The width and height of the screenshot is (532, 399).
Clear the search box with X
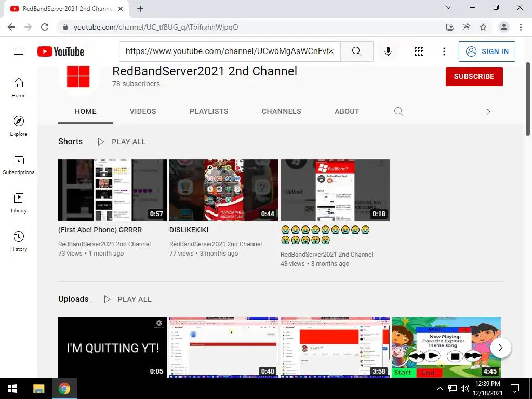click(331, 51)
